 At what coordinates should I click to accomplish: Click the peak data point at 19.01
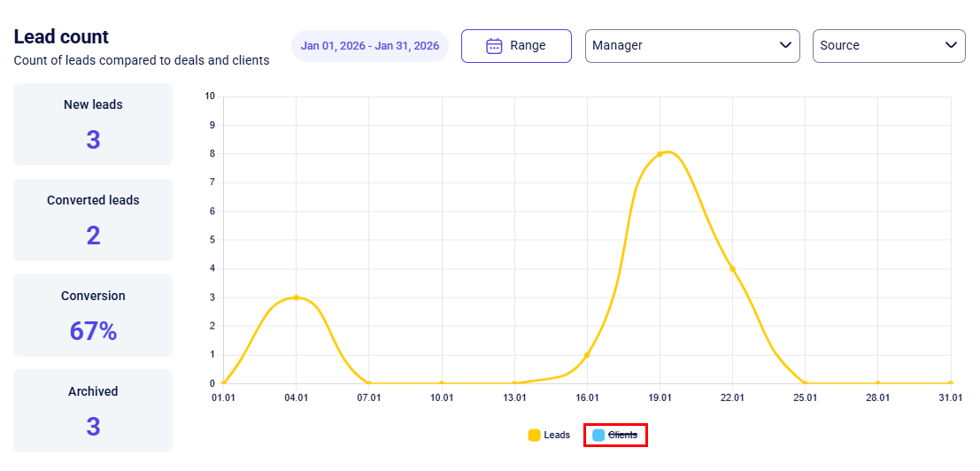point(660,155)
